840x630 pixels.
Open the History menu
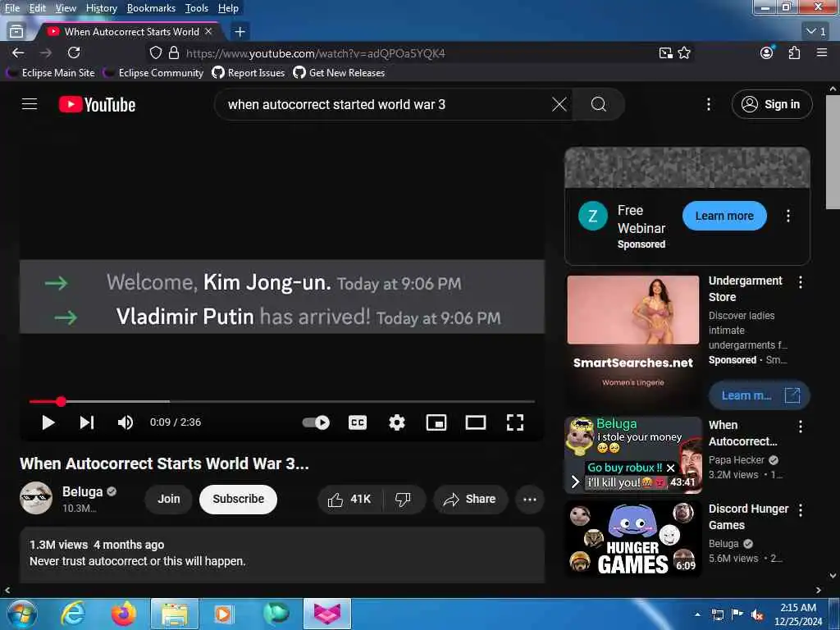click(x=101, y=8)
